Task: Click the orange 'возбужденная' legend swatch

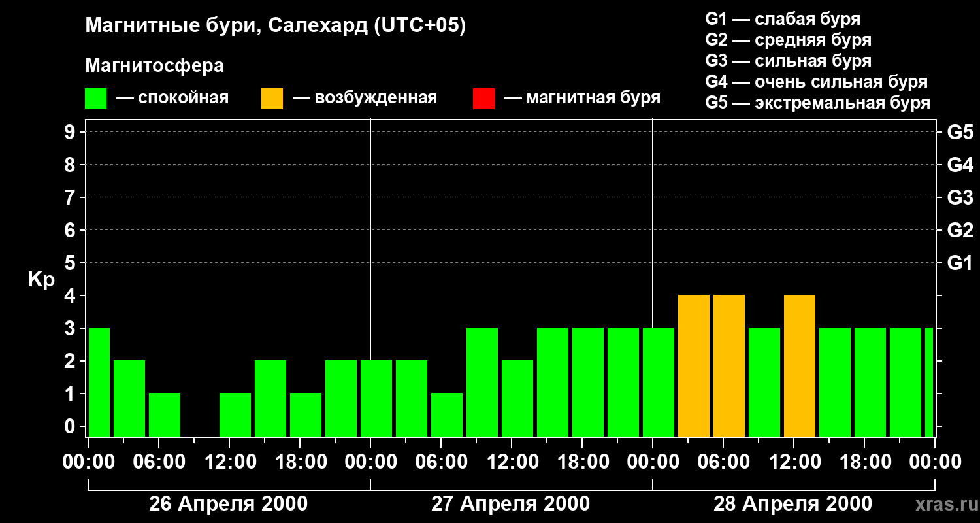Action: point(272,99)
